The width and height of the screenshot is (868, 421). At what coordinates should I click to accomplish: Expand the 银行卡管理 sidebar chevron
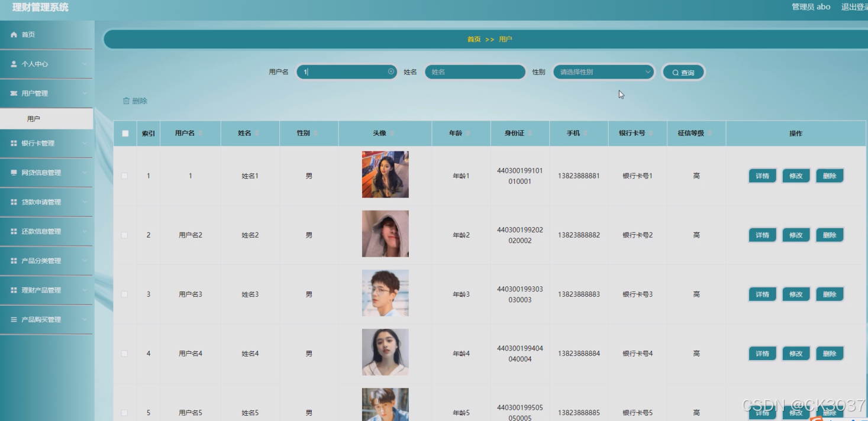pos(85,143)
